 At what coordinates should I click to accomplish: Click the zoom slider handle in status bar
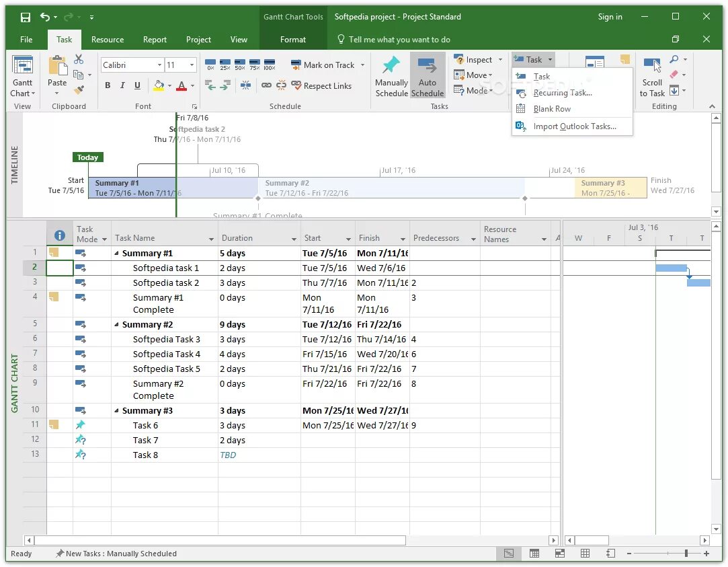[686, 553]
